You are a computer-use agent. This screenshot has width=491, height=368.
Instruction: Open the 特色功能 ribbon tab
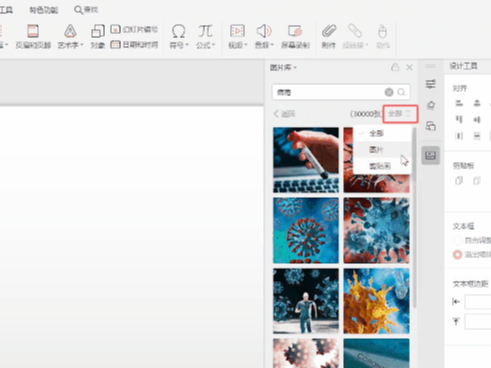coord(44,10)
